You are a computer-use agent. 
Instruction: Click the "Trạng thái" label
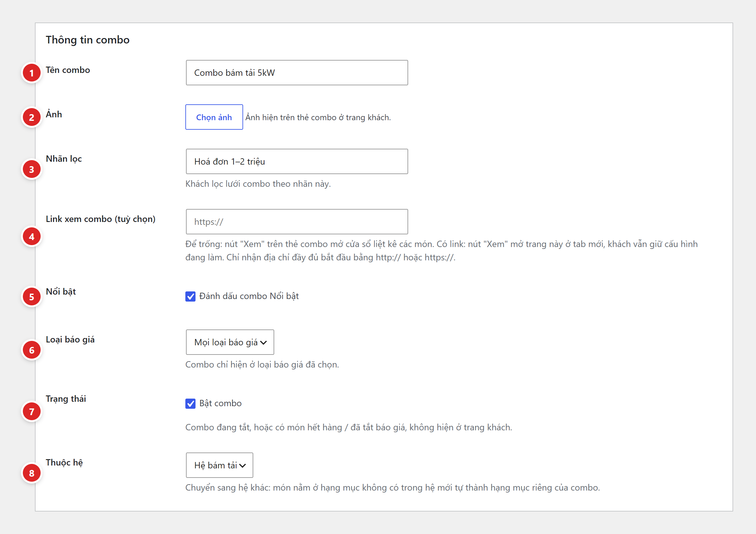click(66, 399)
